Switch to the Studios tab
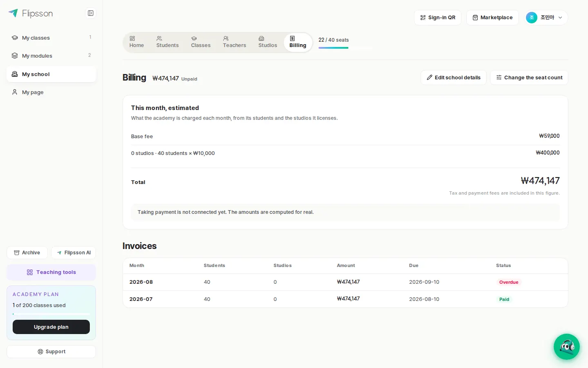Screen dimensions: 588x368 point(267,42)
